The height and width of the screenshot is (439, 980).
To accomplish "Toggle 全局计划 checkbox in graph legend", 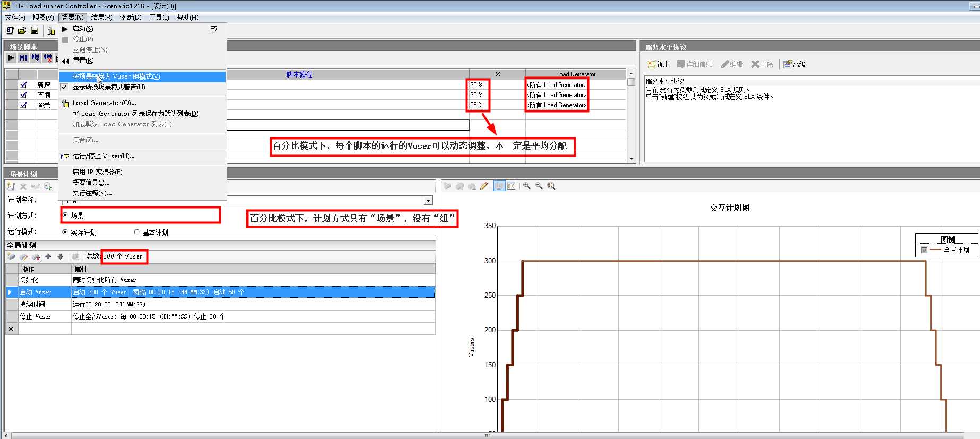I will click(x=924, y=250).
